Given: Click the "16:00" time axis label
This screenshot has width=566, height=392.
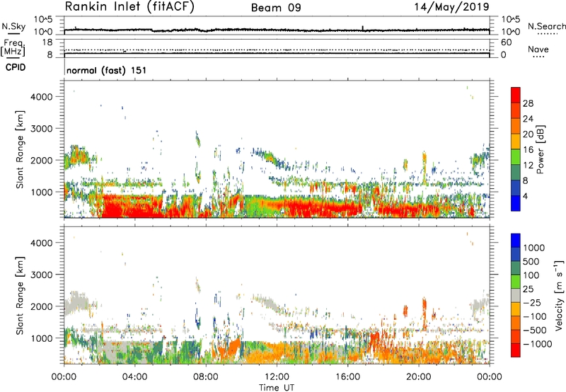Looking at the screenshot, I should click(x=347, y=377).
